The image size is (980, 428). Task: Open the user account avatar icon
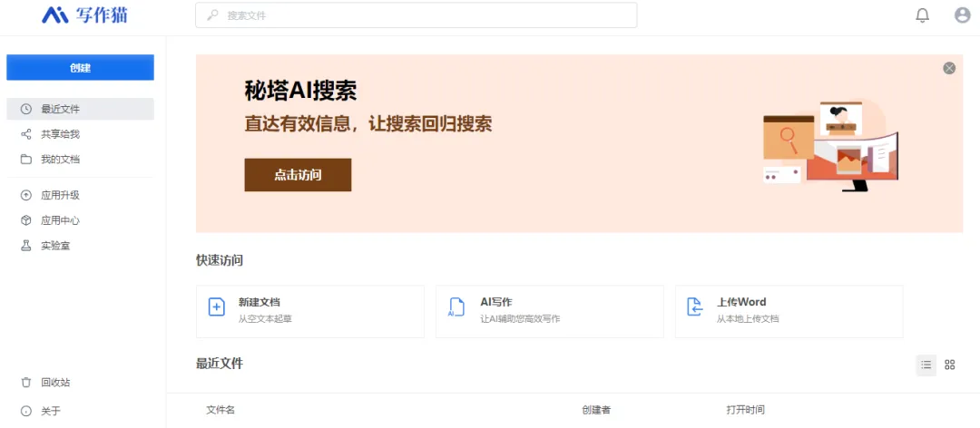tap(963, 15)
